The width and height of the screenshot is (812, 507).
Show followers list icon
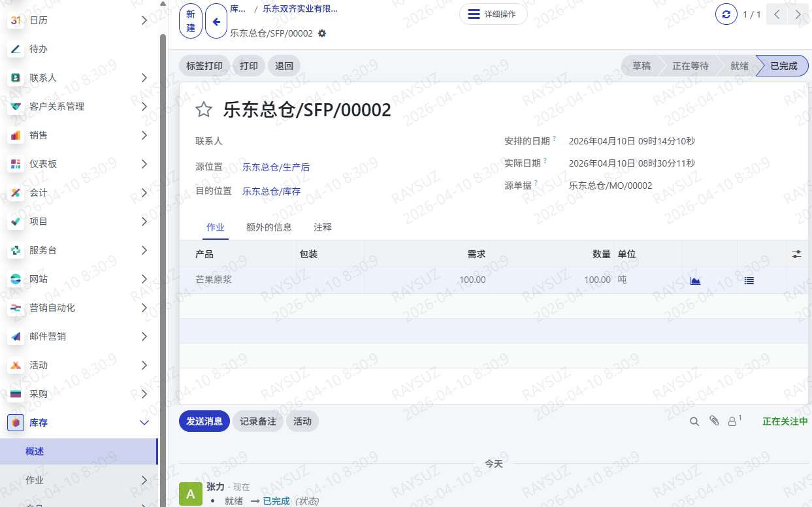(734, 421)
